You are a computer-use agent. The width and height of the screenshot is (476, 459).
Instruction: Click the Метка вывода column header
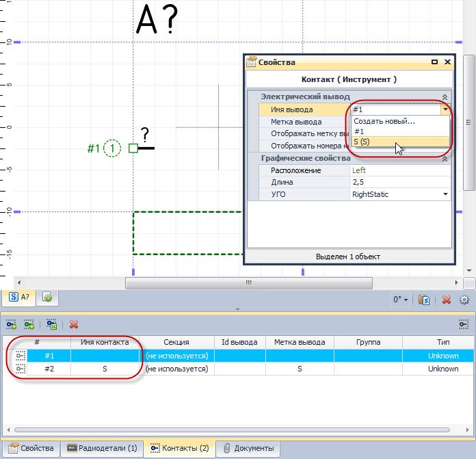[x=300, y=342]
